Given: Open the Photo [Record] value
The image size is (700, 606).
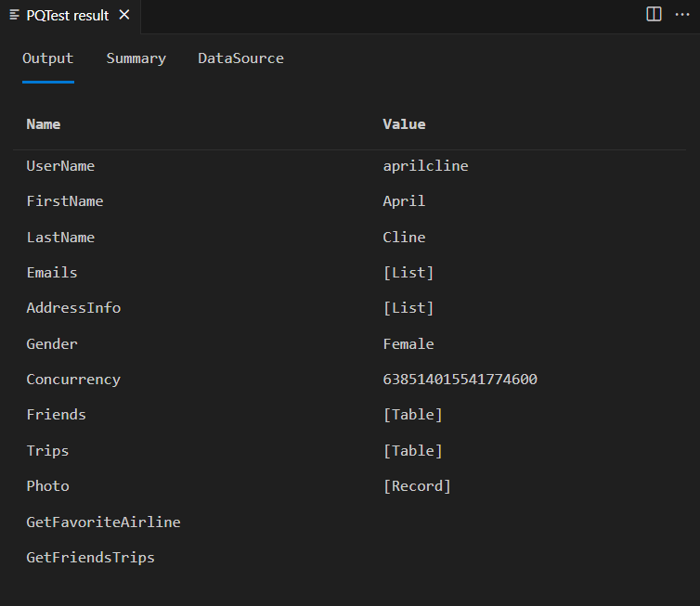Looking at the screenshot, I should 417,486.
